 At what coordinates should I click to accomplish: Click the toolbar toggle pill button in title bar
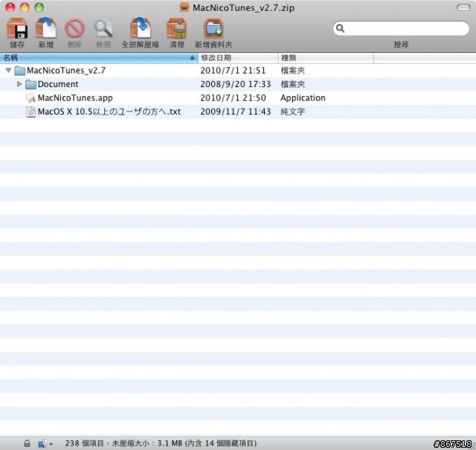(x=463, y=7)
